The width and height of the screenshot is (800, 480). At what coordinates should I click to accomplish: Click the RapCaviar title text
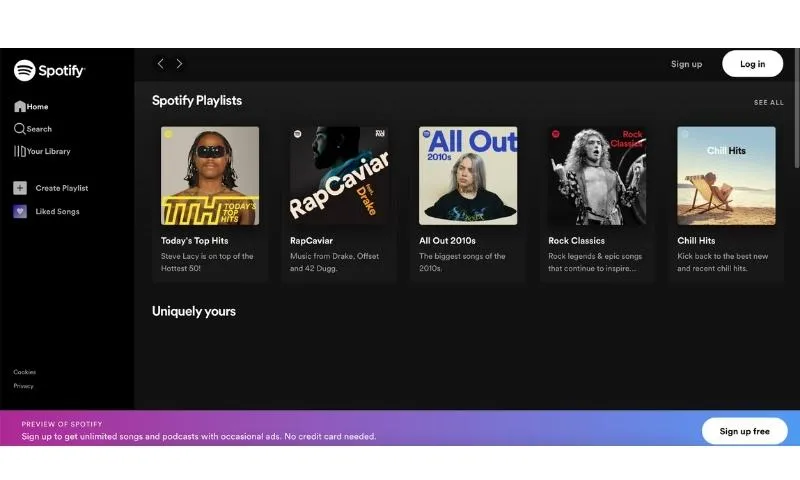[x=311, y=241]
